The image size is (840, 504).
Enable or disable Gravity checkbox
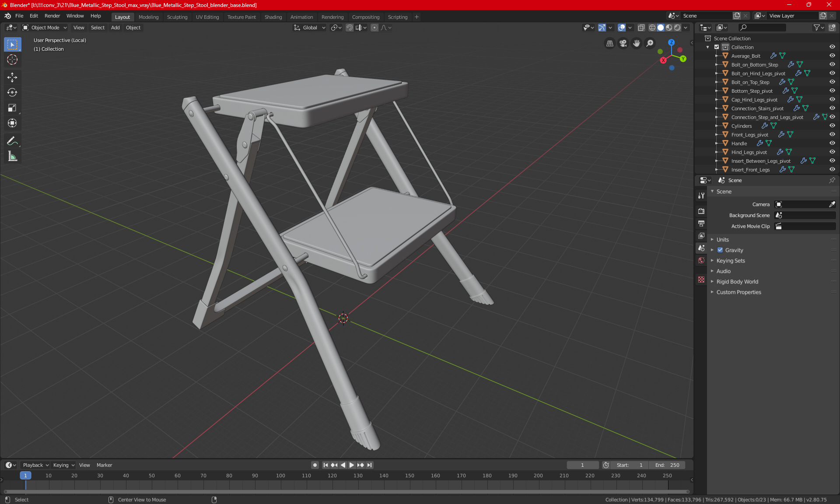click(x=720, y=250)
